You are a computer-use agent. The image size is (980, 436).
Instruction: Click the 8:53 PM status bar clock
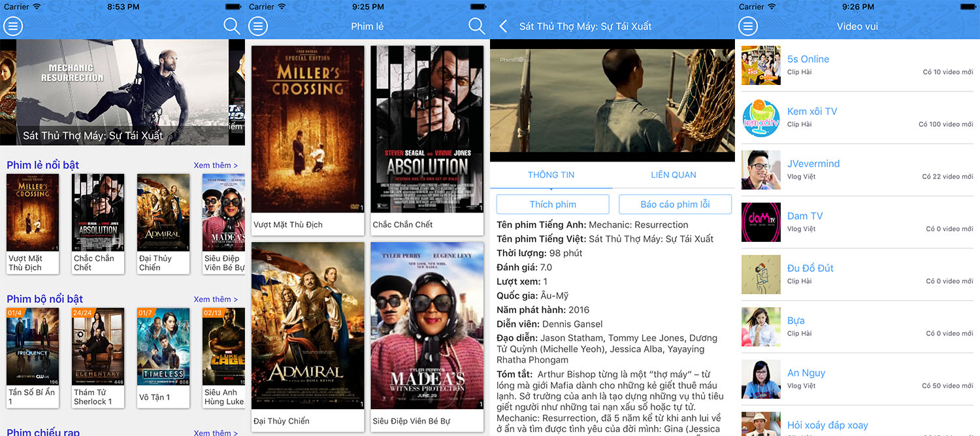pyautogui.click(x=123, y=7)
